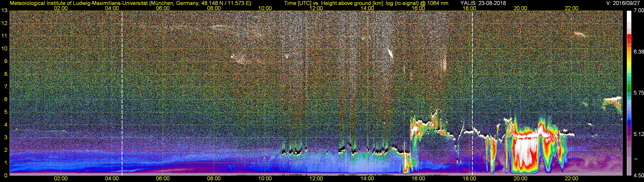
Task: Click the 1. height axis label
Action: click(x=6, y=163)
